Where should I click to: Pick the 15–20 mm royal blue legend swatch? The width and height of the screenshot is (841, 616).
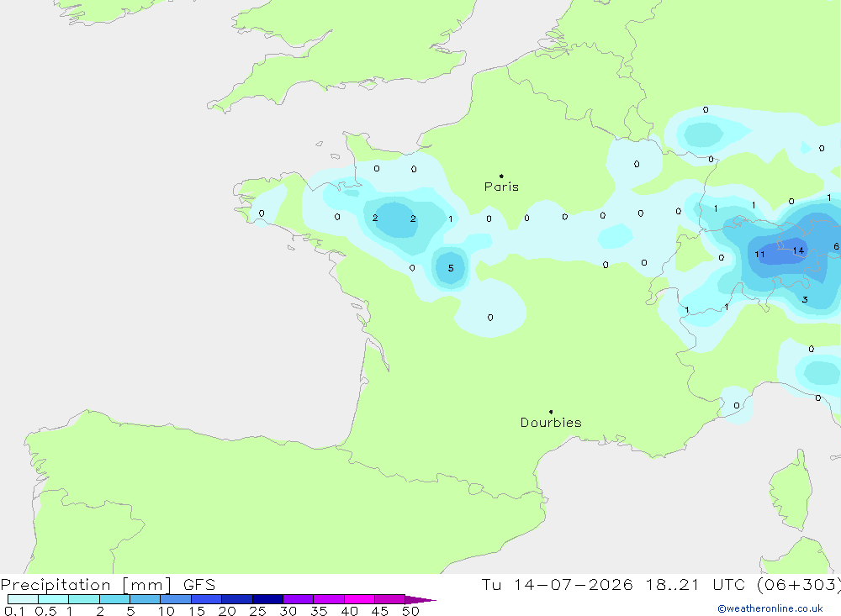coord(207,599)
